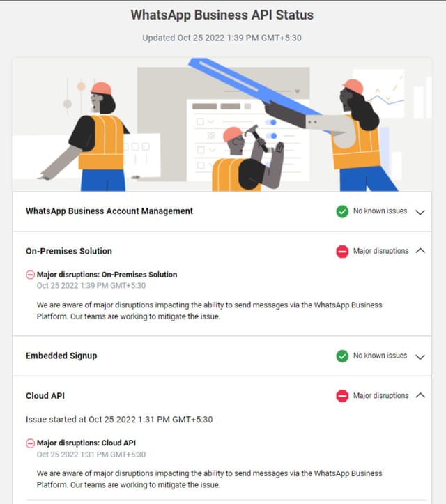Click the construction workers banner illustration

[222, 125]
